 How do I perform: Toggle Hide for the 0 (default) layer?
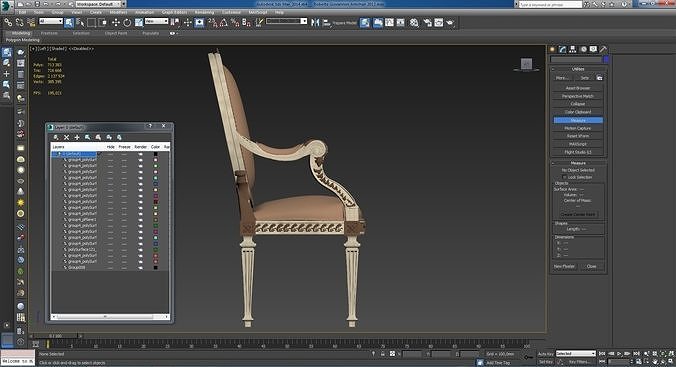pos(111,154)
